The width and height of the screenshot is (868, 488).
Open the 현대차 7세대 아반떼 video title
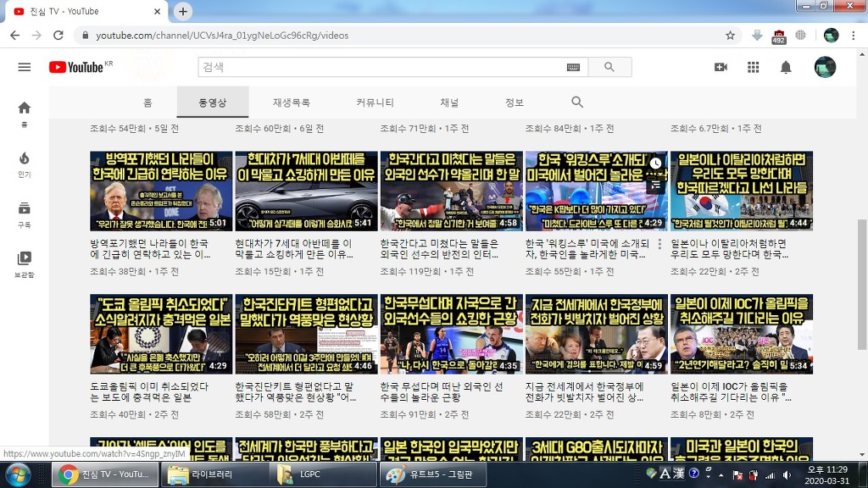click(x=293, y=248)
